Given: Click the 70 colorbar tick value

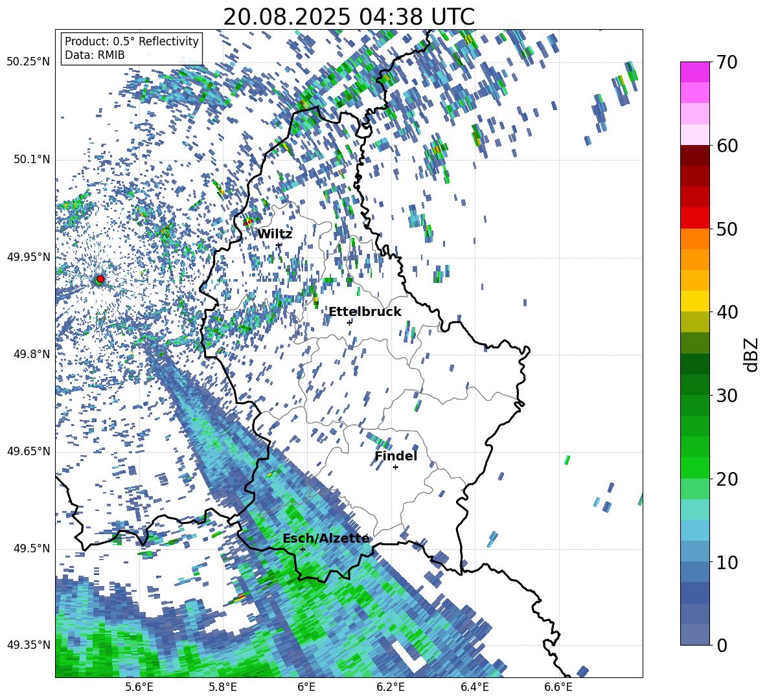Looking at the screenshot, I should 727,62.
